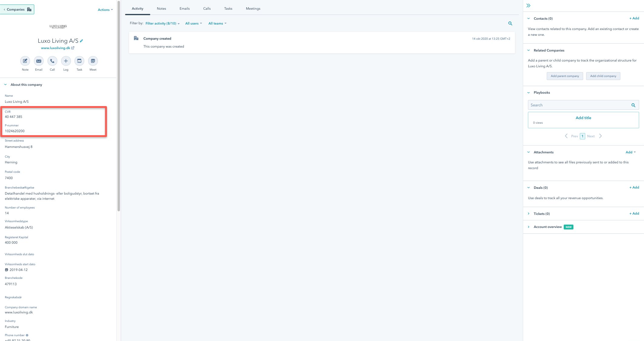This screenshot has width=644, height=341.
Task: Open Filter activity (8/10) dropdown
Action: [x=162, y=23]
